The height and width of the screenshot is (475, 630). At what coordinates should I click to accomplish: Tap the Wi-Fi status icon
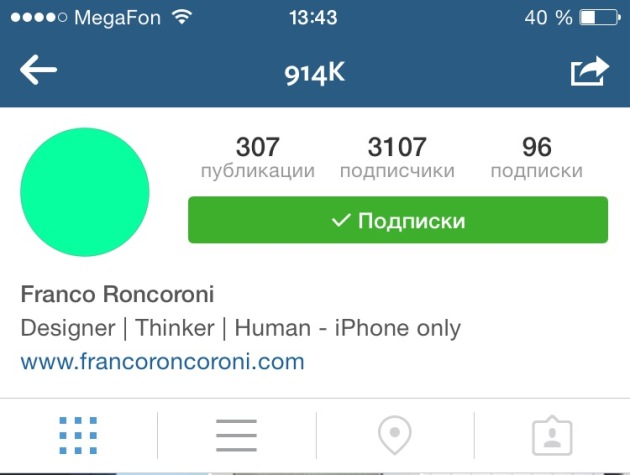[182, 17]
